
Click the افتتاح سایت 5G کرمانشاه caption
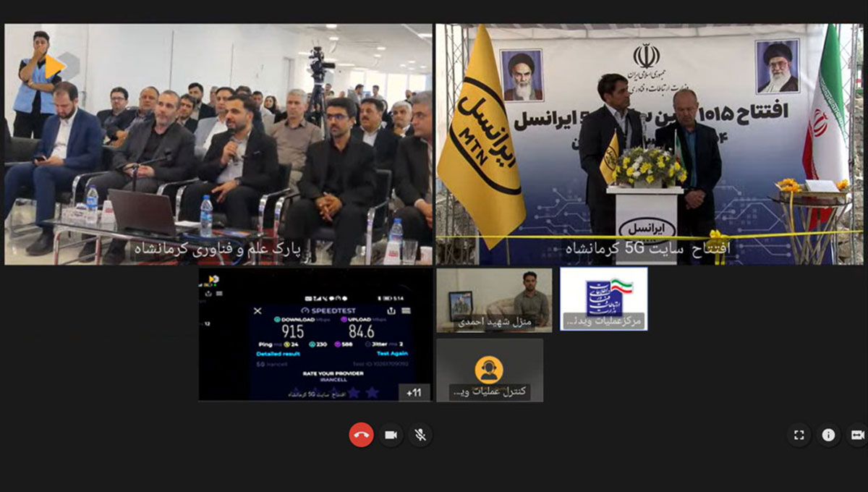pyautogui.click(x=648, y=250)
